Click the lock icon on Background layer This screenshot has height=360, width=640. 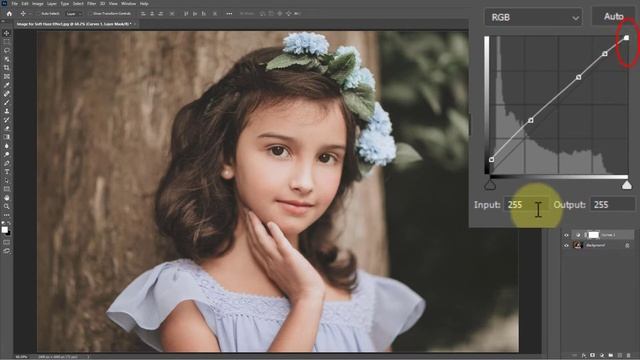coord(627,245)
